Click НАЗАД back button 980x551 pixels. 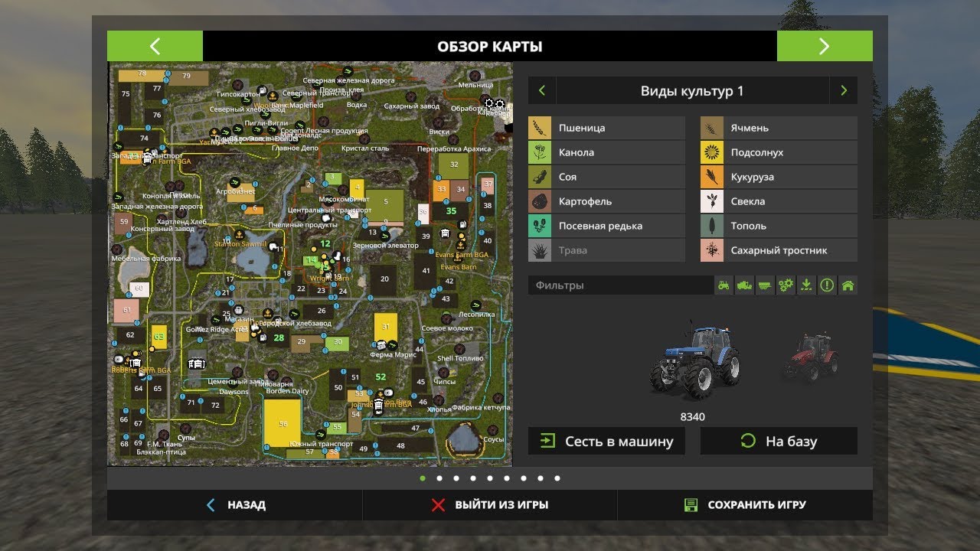(x=235, y=505)
